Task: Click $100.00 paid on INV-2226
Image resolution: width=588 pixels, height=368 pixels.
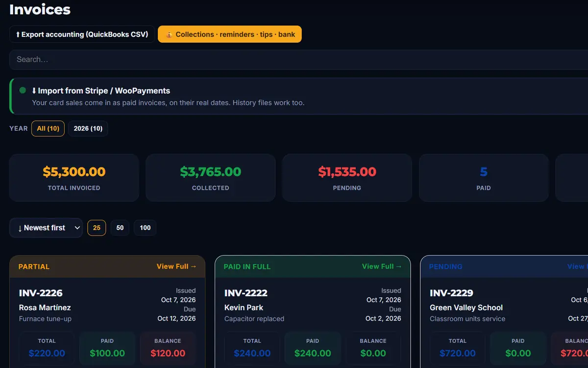Action: point(107,353)
